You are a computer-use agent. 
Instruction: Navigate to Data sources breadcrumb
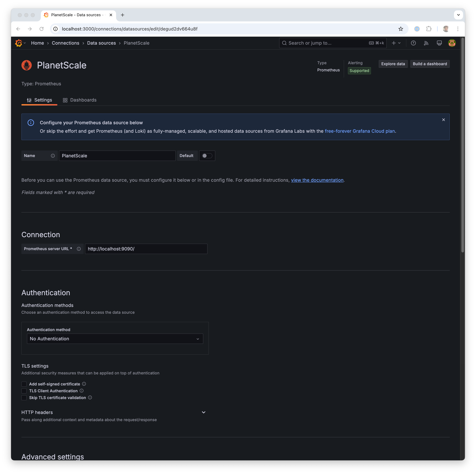point(101,43)
